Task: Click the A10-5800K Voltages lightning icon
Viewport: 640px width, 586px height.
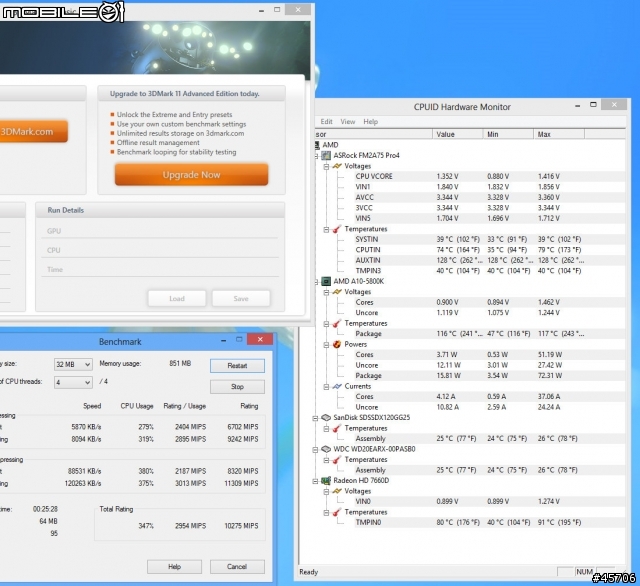Action: click(x=337, y=292)
